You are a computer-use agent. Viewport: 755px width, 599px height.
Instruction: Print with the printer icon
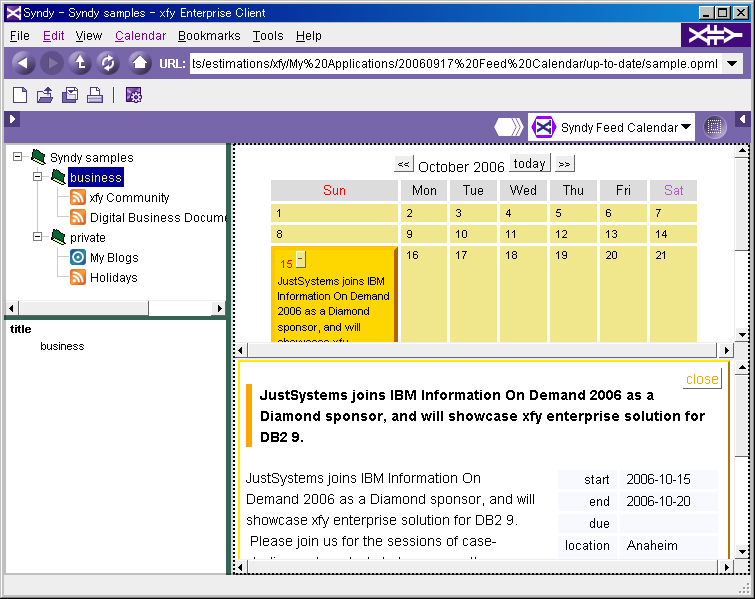tap(95, 95)
